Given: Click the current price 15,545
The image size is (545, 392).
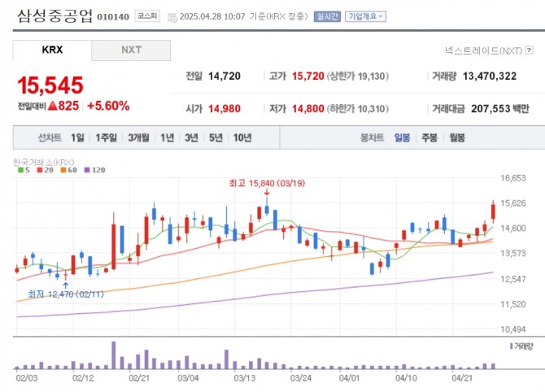Looking at the screenshot, I should pyautogui.click(x=50, y=85).
